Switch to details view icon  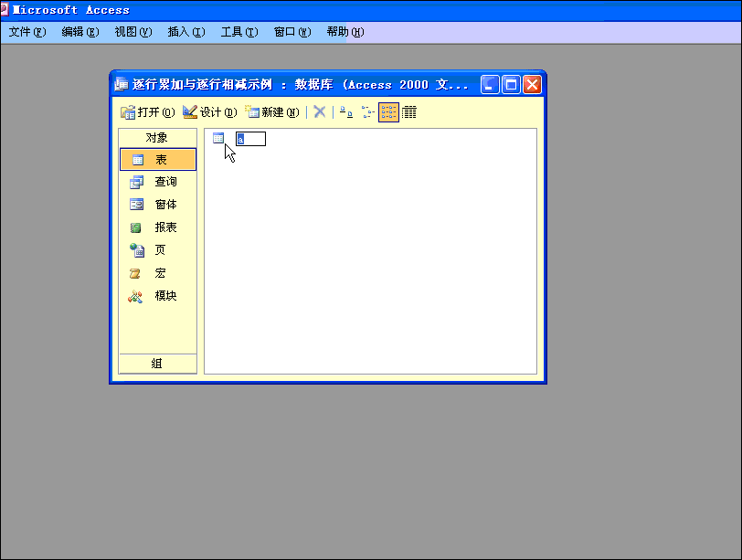click(409, 112)
